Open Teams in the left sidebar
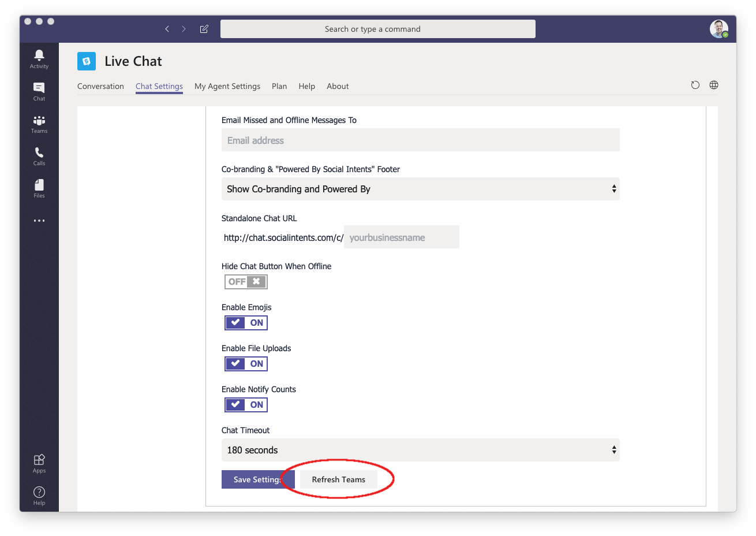 tap(39, 124)
